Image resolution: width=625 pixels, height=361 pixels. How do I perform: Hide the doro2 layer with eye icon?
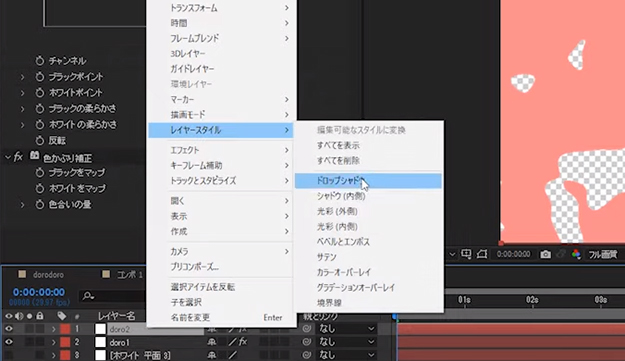tap(8, 329)
